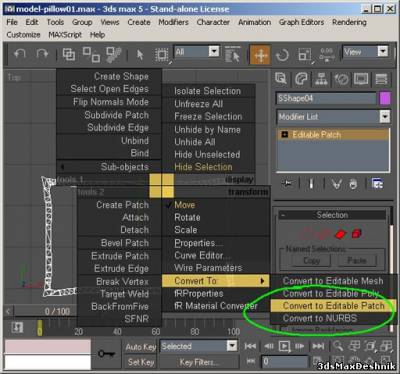Select the Patch sub-object icon
The width and height of the screenshot is (400, 374).
(x=341, y=234)
